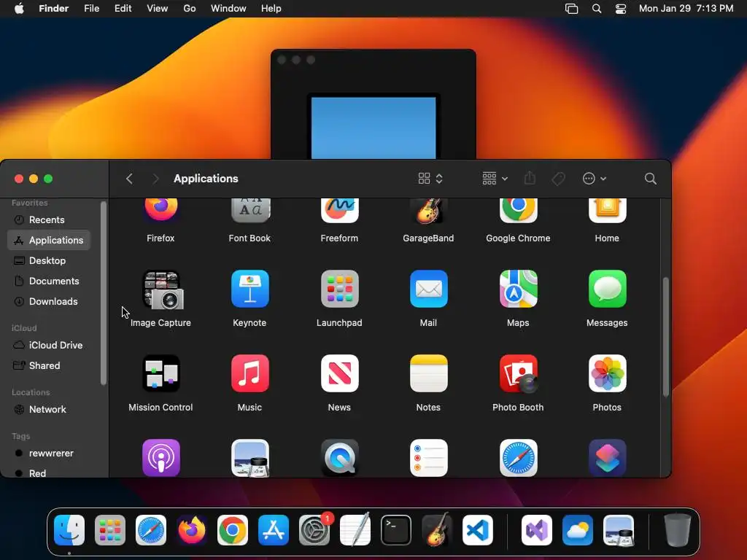Select Google Chrome in the Applications grid
The image size is (747, 560).
point(518,210)
